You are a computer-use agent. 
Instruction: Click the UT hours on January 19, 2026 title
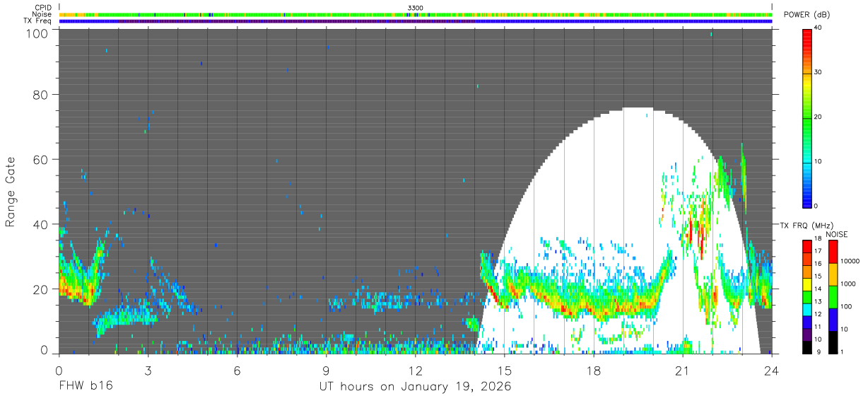pos(415,387)
